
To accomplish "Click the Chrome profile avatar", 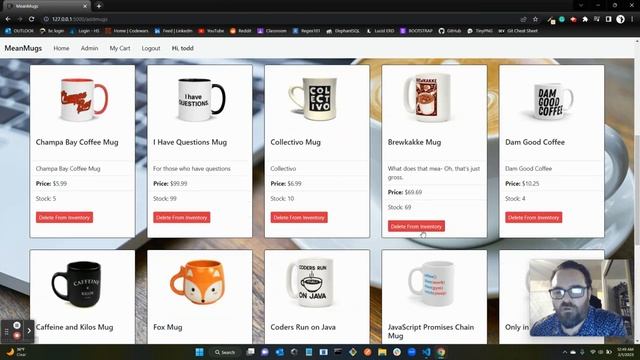I will pos(620,19).
